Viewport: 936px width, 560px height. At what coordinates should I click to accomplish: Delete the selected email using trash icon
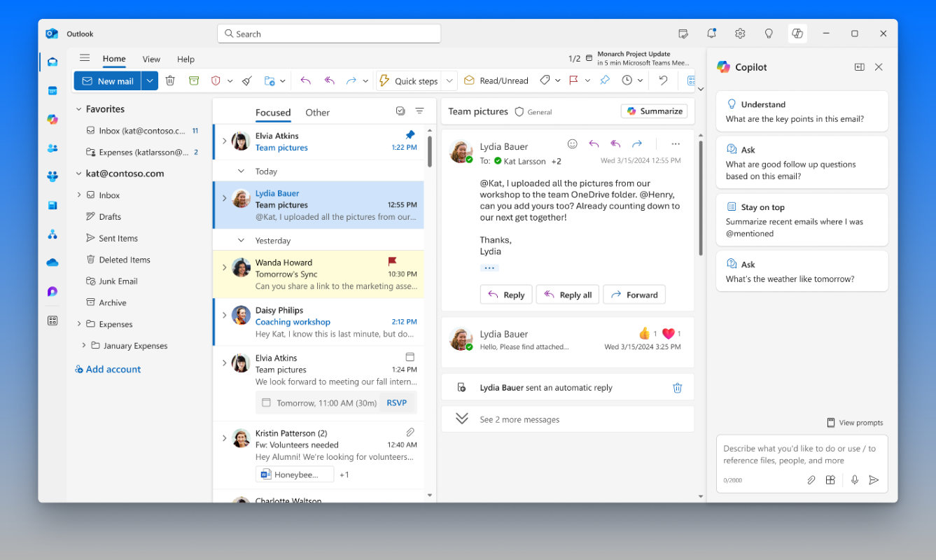coord(170,81)
